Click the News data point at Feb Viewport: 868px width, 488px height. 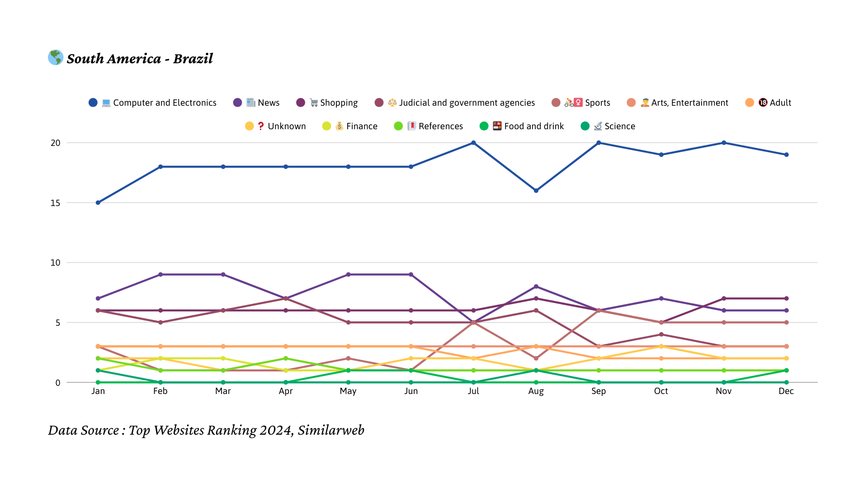160,275
